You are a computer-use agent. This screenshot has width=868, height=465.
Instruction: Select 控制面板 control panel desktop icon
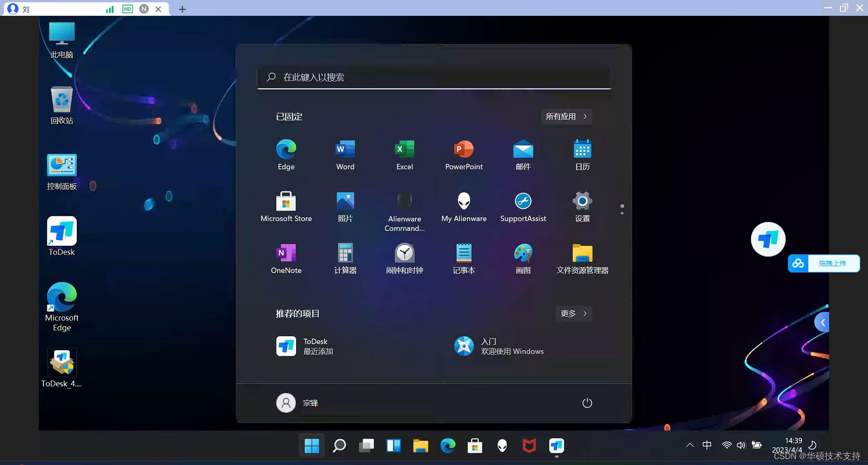62,172
